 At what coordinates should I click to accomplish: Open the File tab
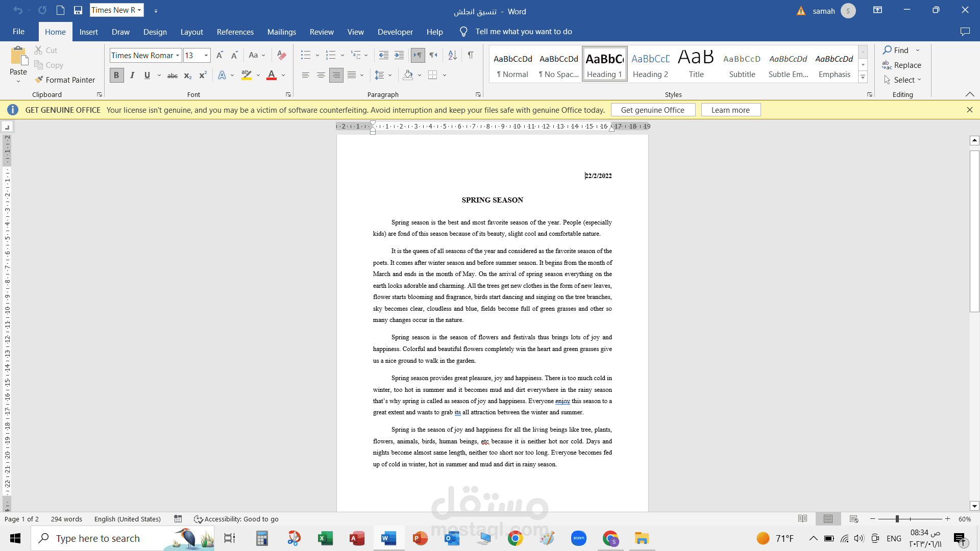click(18, 32)
